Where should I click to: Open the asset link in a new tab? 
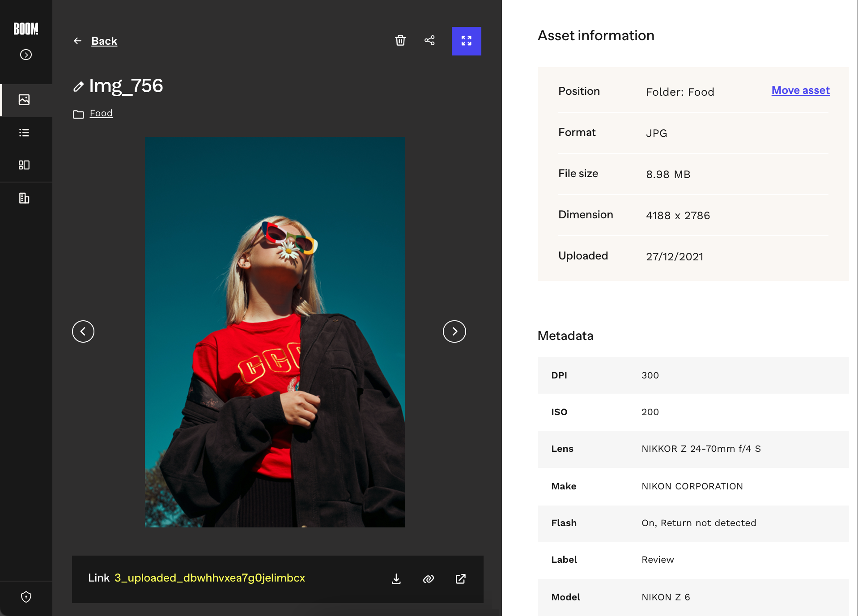click(460, 578)
